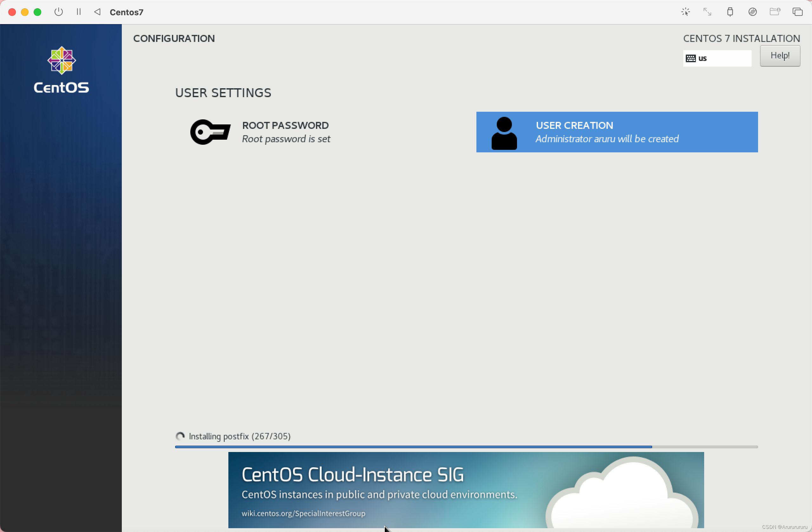This screenshot has height=532, width=812.
Task: Minimize the Centos7 window with yellow button
Action: 25,12
